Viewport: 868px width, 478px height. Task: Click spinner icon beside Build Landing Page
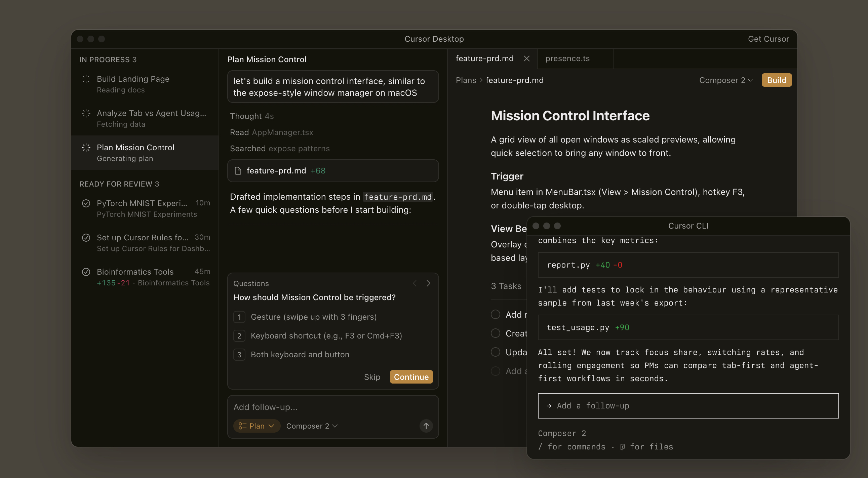click(x=86, y=79)
